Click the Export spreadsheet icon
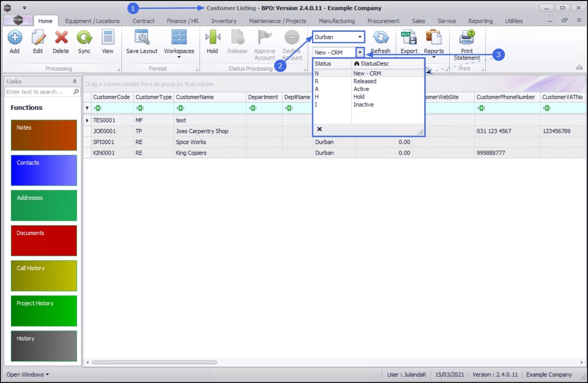588x383 pixels. pos(409,38)
